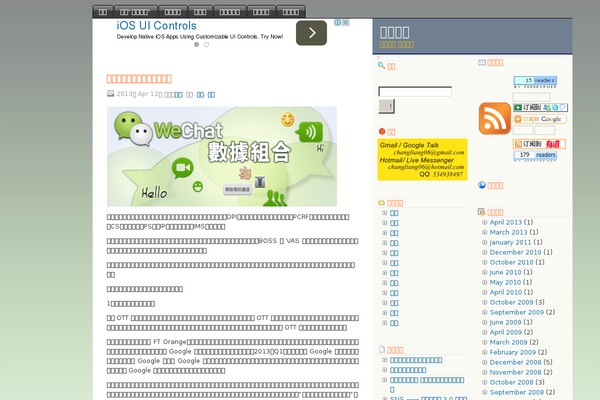Click the large orange RSS feed icon
600x400 pixels.
tap(494, 118)
